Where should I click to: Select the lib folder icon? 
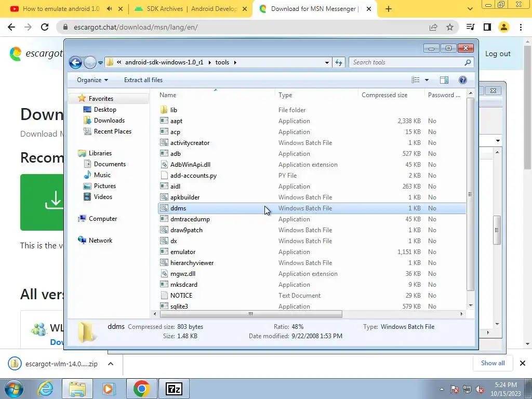[164, 110]
